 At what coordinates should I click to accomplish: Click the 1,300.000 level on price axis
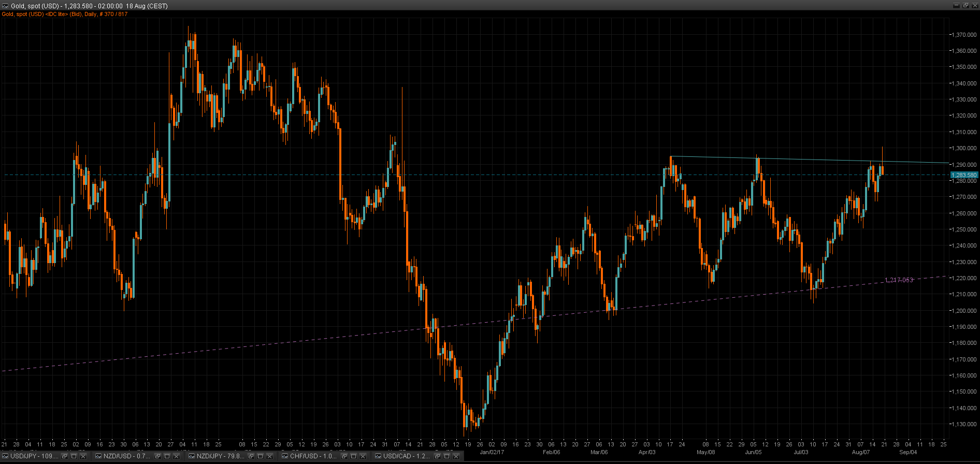click(x=963, y=149)
